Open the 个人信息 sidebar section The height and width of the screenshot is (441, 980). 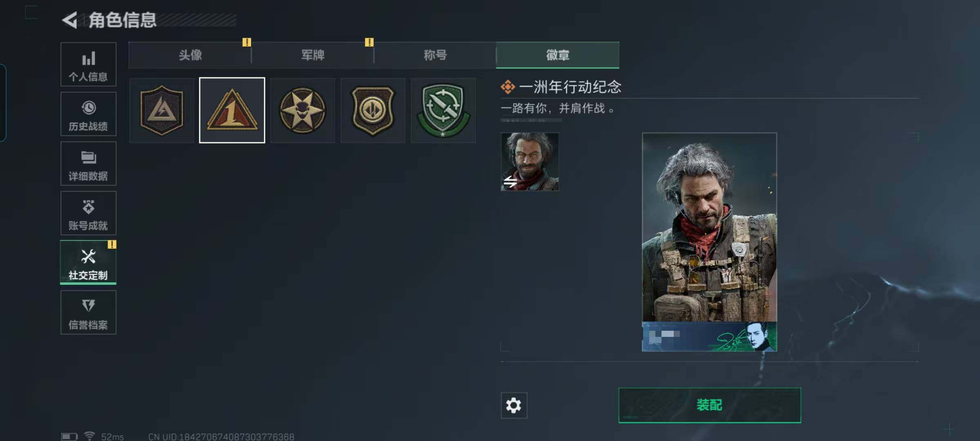pyautogui.click(x=88, y=65)
